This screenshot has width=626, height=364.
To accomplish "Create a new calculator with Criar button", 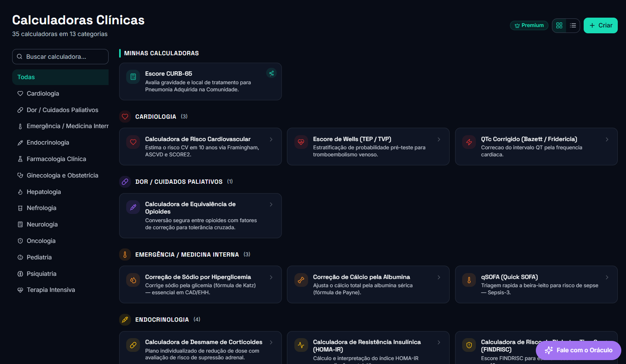I will click(601, 25).
